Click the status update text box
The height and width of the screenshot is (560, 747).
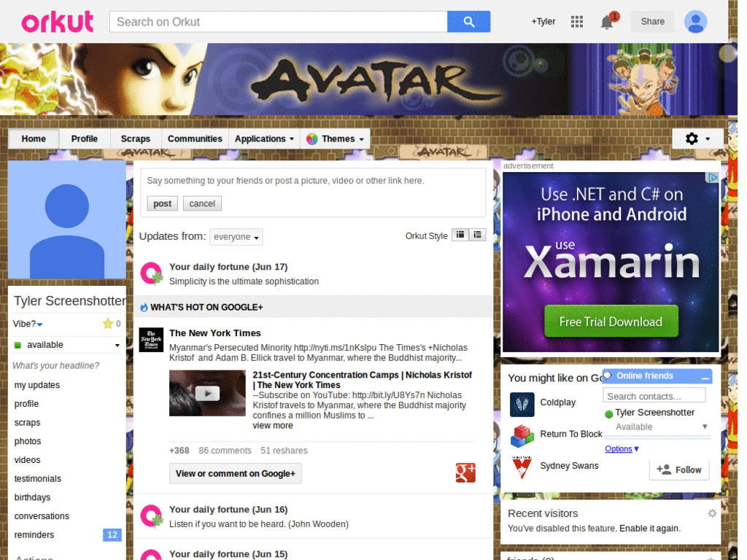(x=313, y=181)
